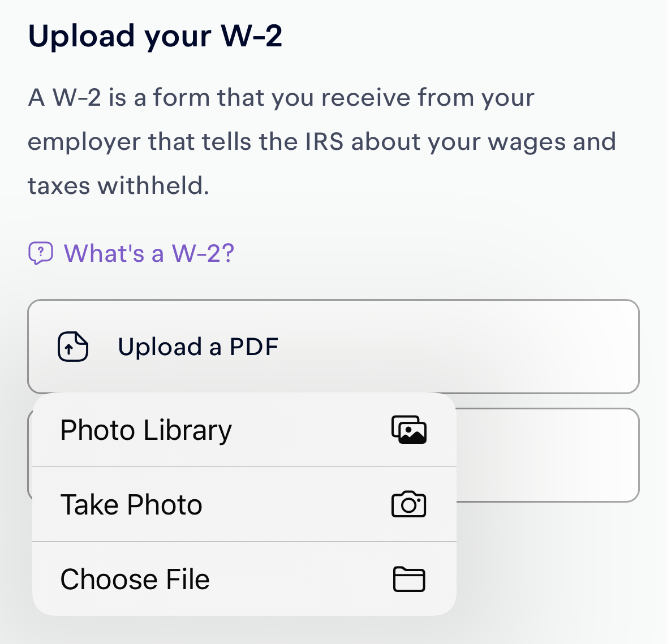Screen dimensions: 667x644
Task: Click the document upload icon beside Upload a PDF
Action: [x=72, y=347]
